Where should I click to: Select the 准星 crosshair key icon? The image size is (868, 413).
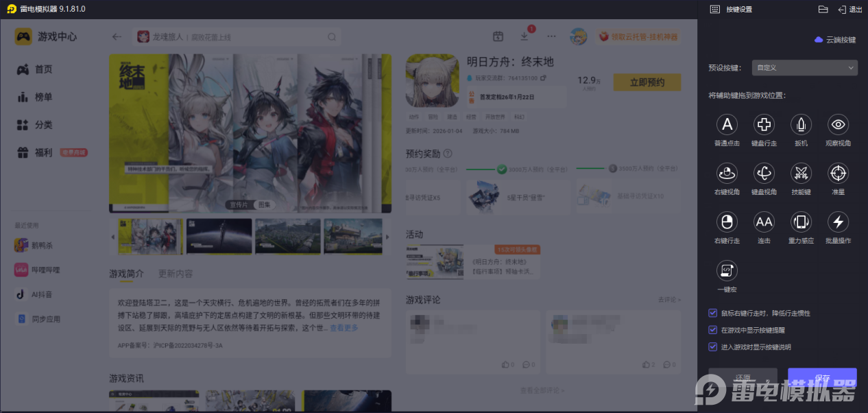[838, 173]
